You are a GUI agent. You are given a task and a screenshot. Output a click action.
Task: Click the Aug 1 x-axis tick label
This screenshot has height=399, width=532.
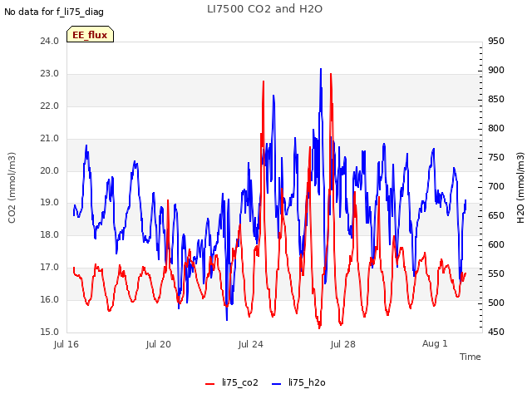pos(435,343)
